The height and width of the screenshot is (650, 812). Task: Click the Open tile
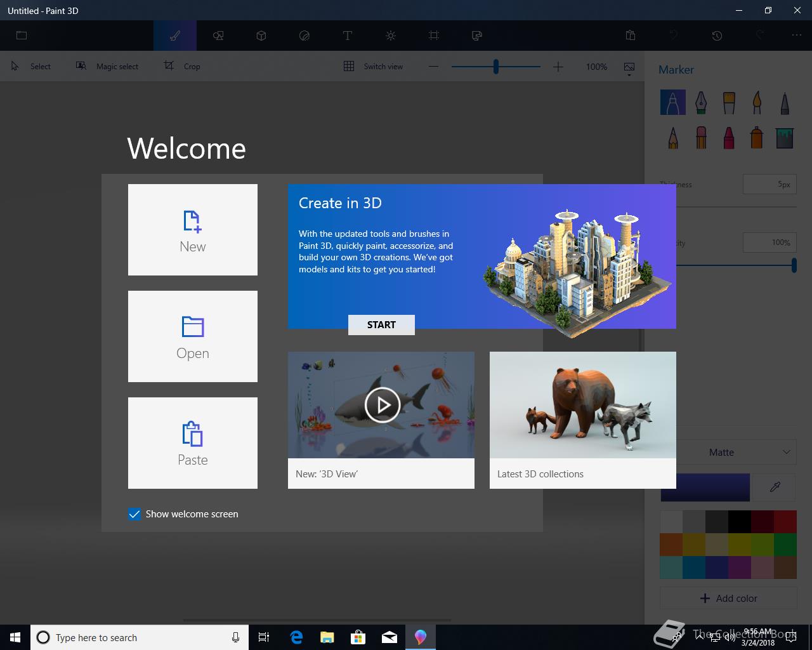(x=193, y=336)
